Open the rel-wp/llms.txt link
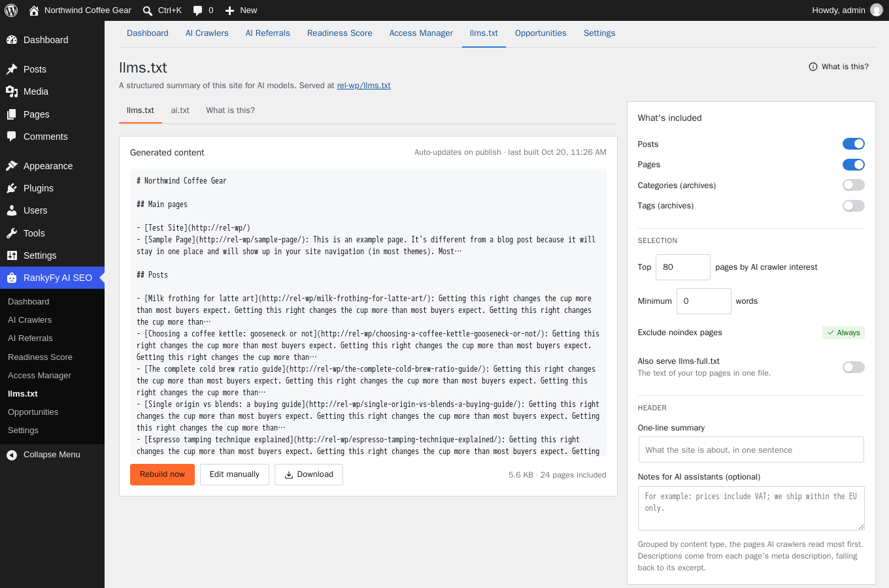Image resolution: width=889 pixels, height=588 pixels. (363, 86)
